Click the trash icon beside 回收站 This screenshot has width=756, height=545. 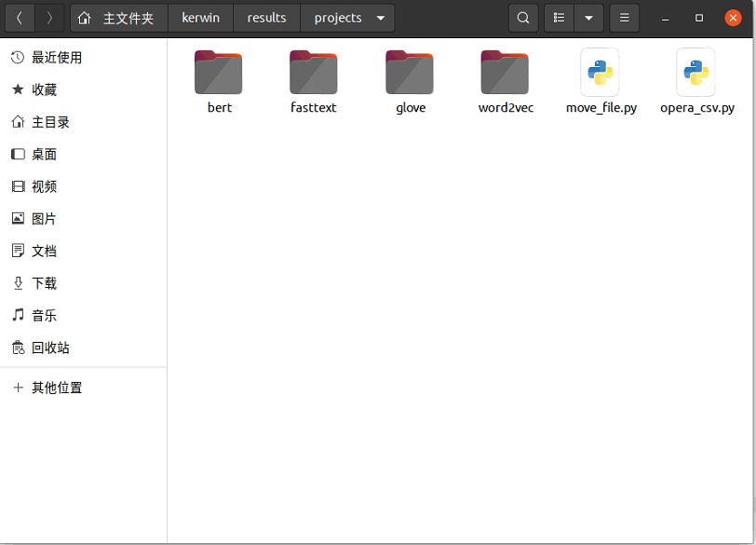pyautogui.click(x=18, y=347)
